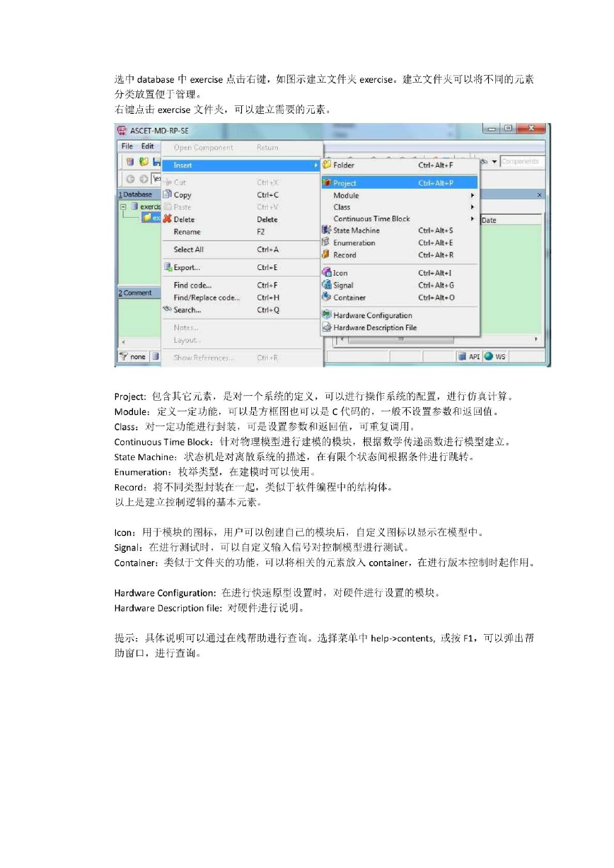This screenshot has width=614, height=868.
Task: Expand the Continuous Time Block submenu arrow
Action: (x=472, y=218)
